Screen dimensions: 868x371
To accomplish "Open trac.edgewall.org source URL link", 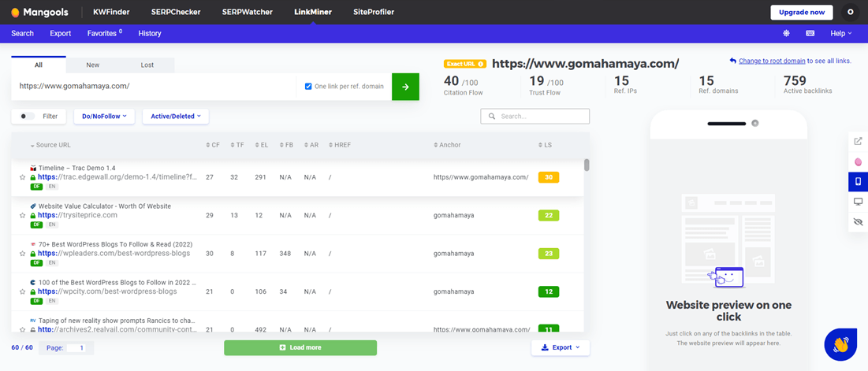I will tap(117, 177).
